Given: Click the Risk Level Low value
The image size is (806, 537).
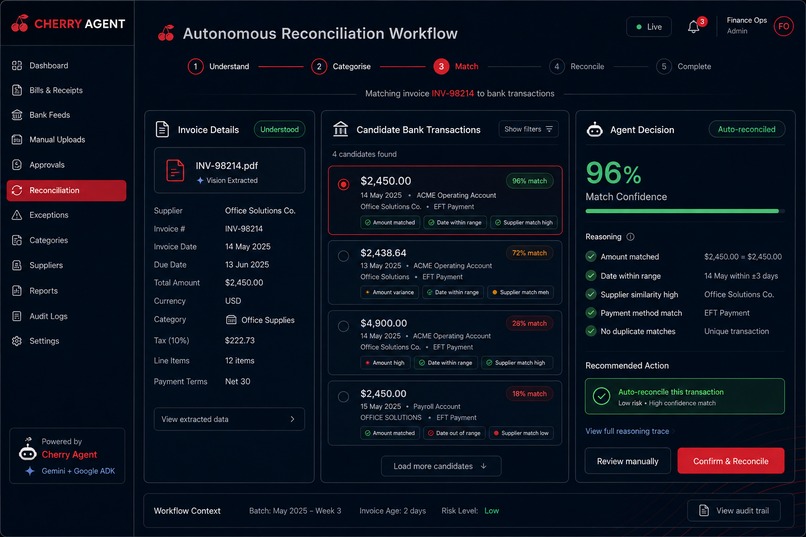Looking at the screenshot, I should pyautogui.click(x=491, y=511).
